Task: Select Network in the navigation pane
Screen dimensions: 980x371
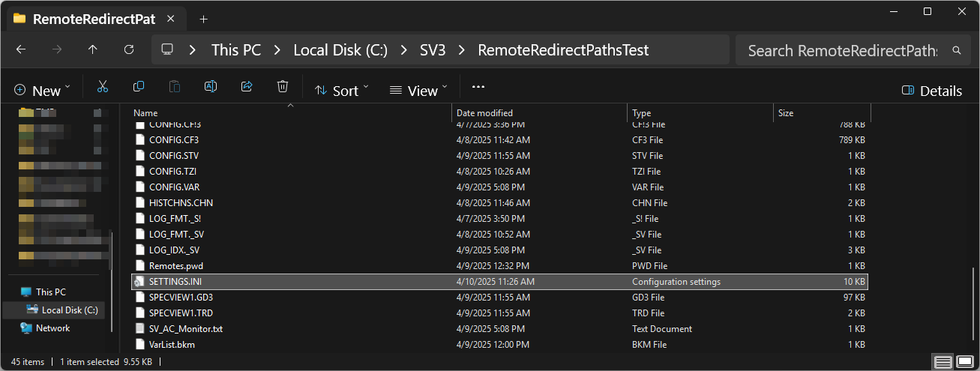Action: tap(52, 328)
